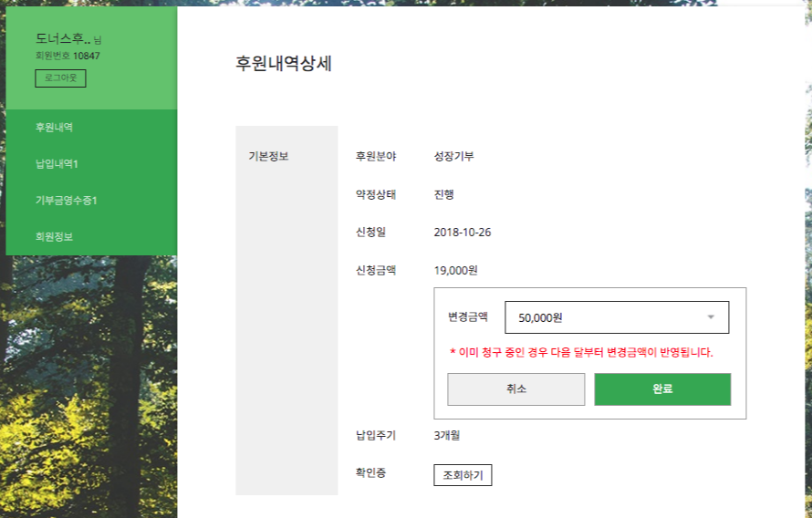The width and height of the screenshot is (812, 518).
Task: Click the 후원내역상세 page heading
Action: 283,64
